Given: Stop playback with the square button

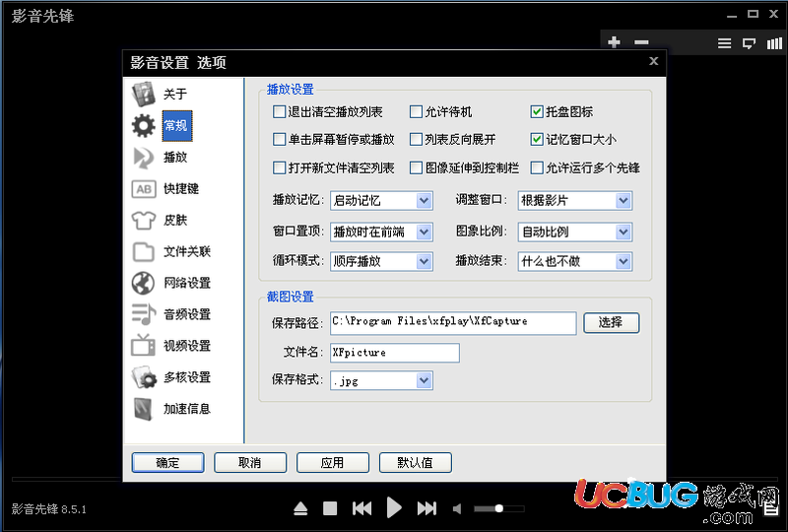Looking at the screenshot, I should [x=330, y=508].
